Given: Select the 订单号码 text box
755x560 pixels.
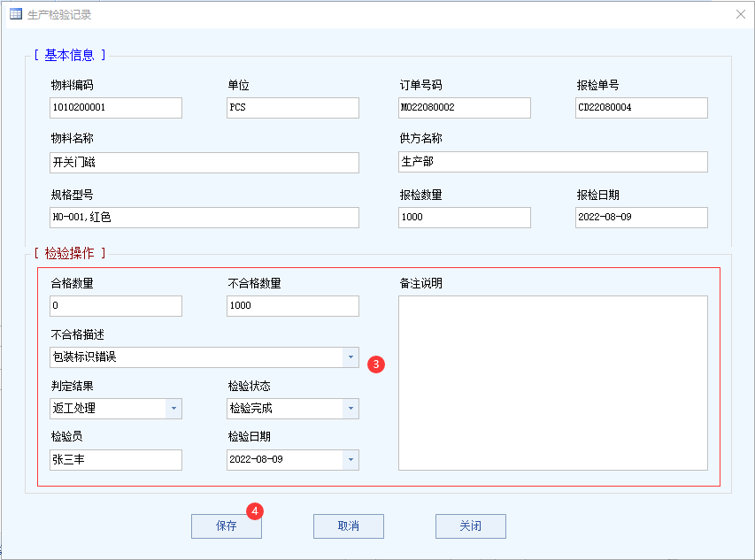Looking at the screenshot, I should [x=465, y=108].
